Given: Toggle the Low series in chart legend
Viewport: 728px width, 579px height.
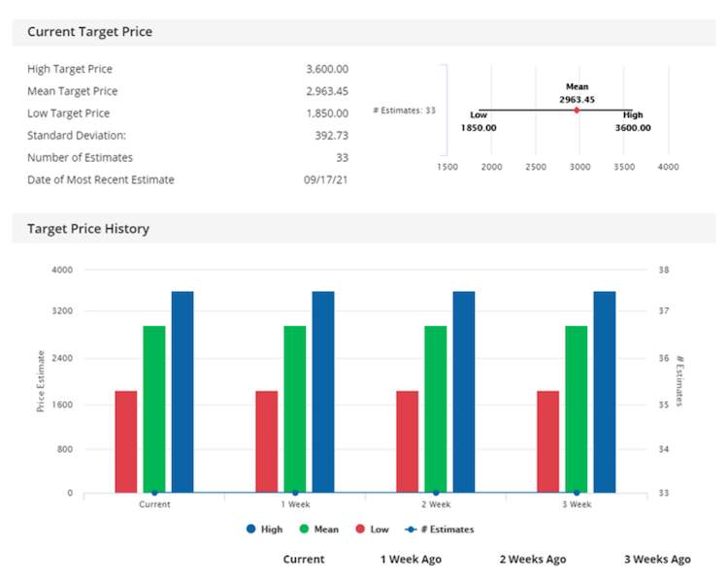Looking at the screenshot, I should click(x=372, y=530).
